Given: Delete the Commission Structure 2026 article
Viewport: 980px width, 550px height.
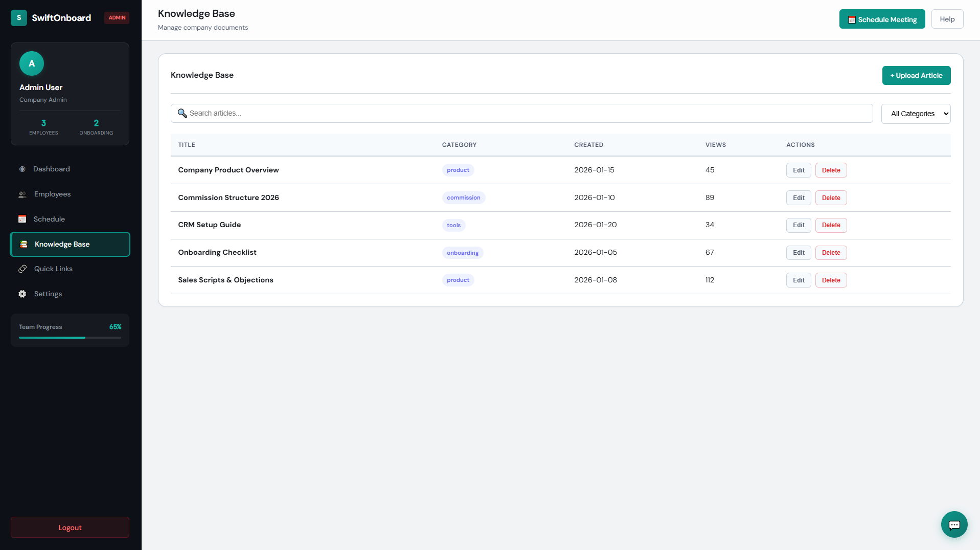Looking at the screenshot, I should (831, 198).
